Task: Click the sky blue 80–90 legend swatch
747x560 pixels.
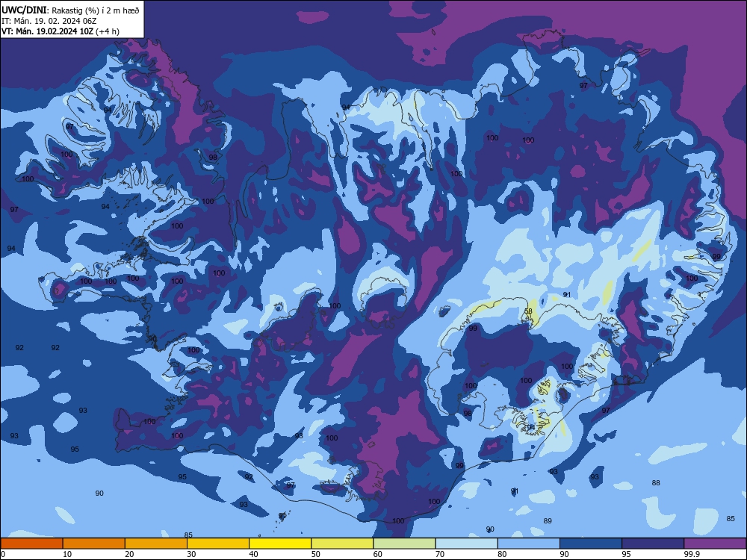Action: [x=529, y=544]
